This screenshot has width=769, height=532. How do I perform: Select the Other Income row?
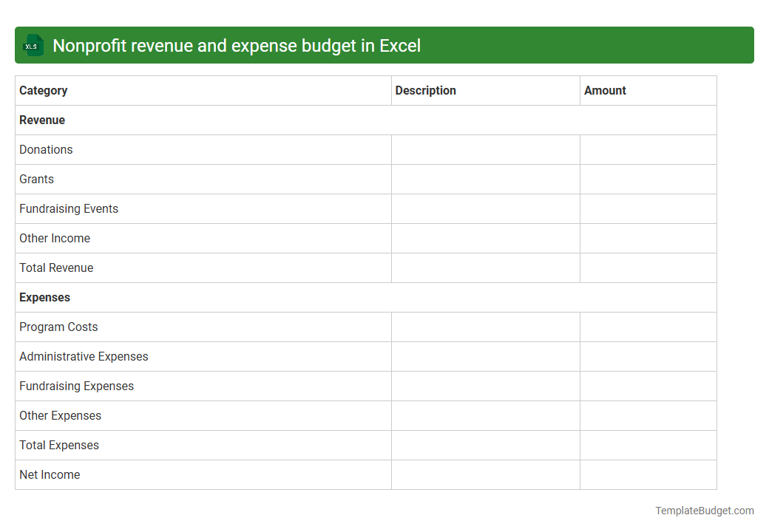55,238
